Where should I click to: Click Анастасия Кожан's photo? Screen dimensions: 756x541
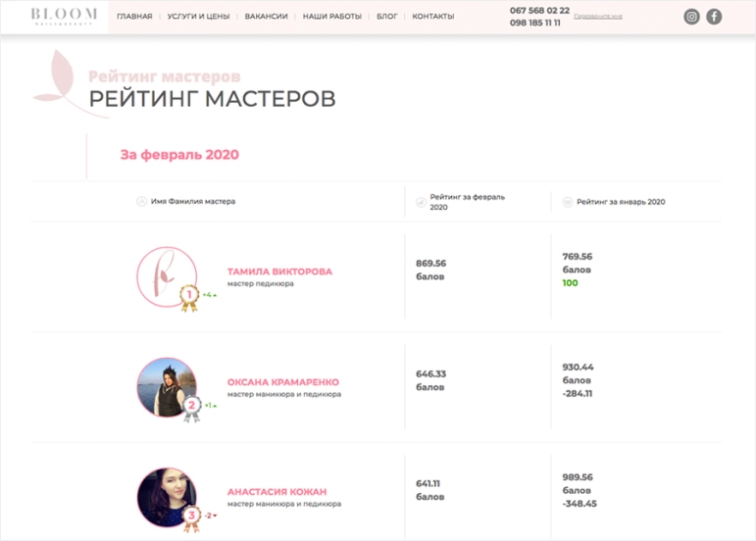(x=167, y=497)
